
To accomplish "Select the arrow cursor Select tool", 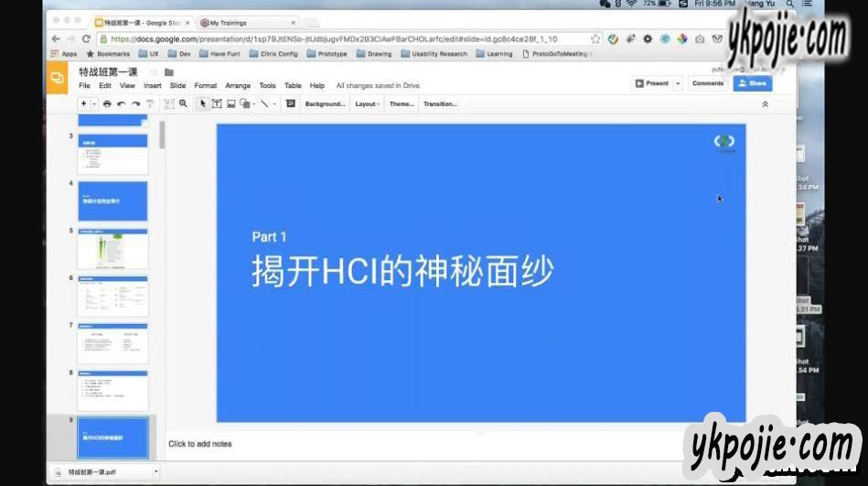I will [203, 104].
